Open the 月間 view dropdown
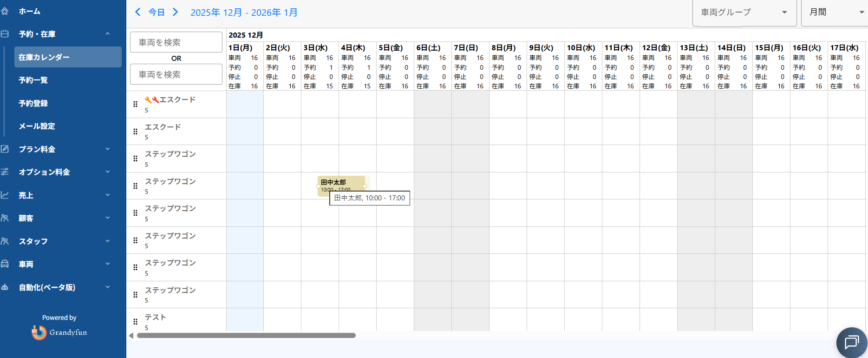The width and height of the screenshot is (868, 358). click(x=835, y=13)
